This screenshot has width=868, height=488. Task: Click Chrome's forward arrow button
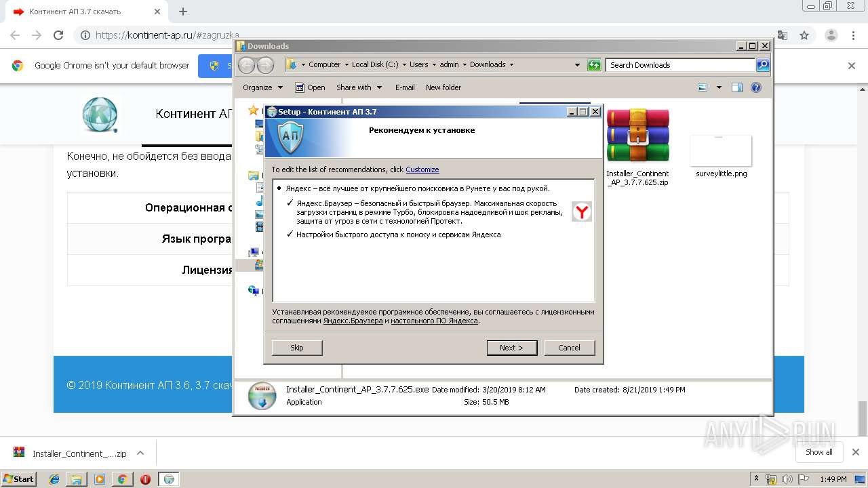[37, 35]
